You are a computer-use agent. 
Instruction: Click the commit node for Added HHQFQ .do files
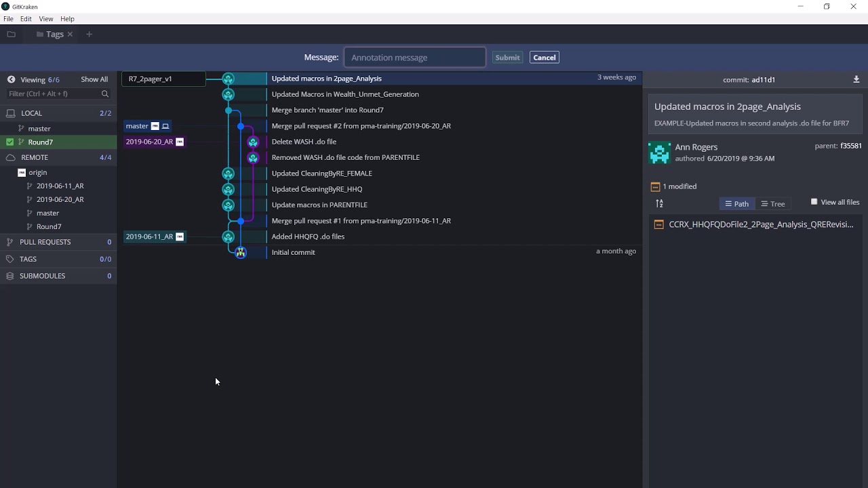pos(229,237)
